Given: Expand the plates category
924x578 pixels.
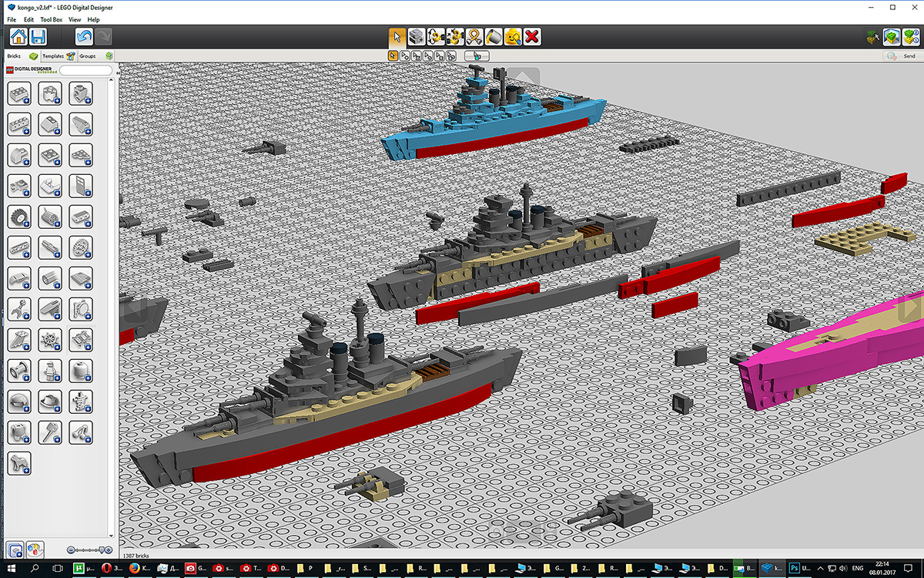Looking at the screenshot, I should [x=50, y=154].
